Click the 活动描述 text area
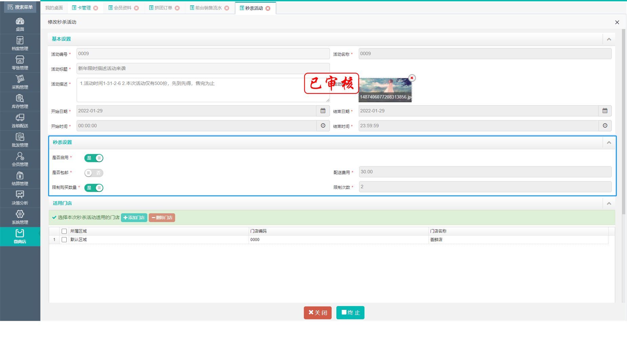The image size is (627, 364). tap(203, 90)
